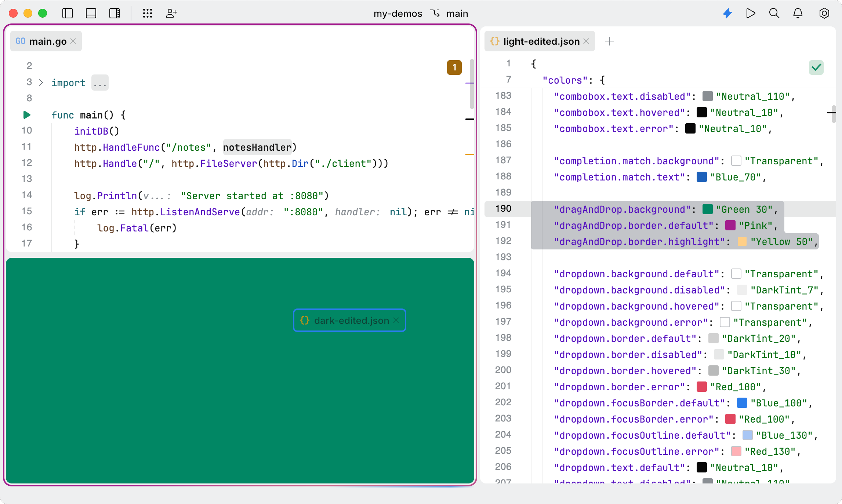842x504 pixels.
Task: Run main function via gutter arrow
Action: click(27, 115)
